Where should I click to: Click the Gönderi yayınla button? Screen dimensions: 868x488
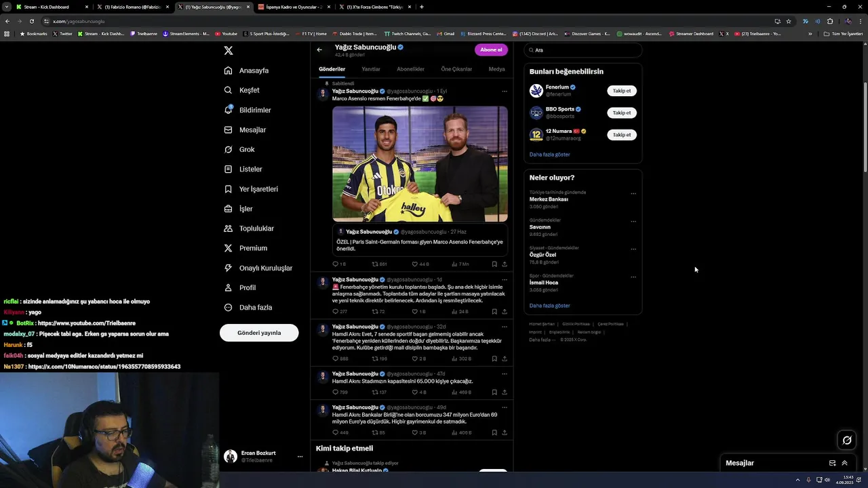click(x=259, y=333)
